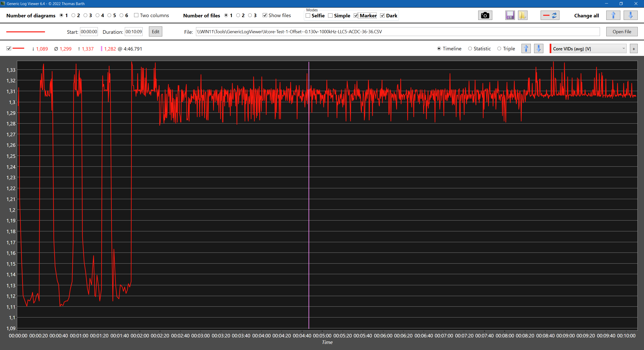Select 2 for number of diagrams

tap(73, 15)
